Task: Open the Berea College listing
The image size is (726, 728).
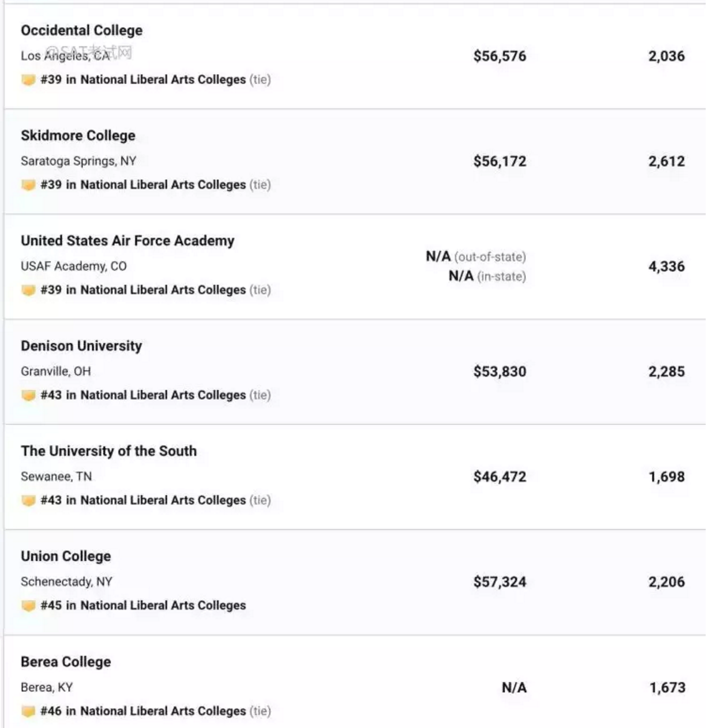Action: pos(66,662)
